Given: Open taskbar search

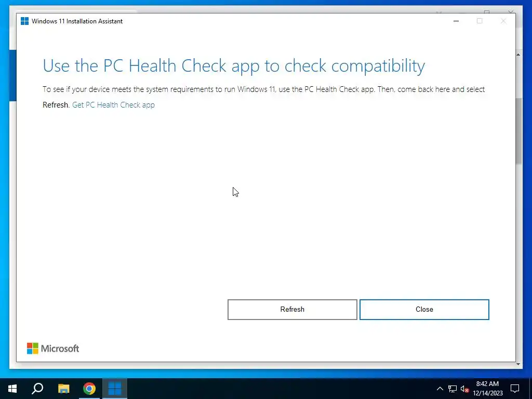Looking at the screenshot, I should point(37,389).
